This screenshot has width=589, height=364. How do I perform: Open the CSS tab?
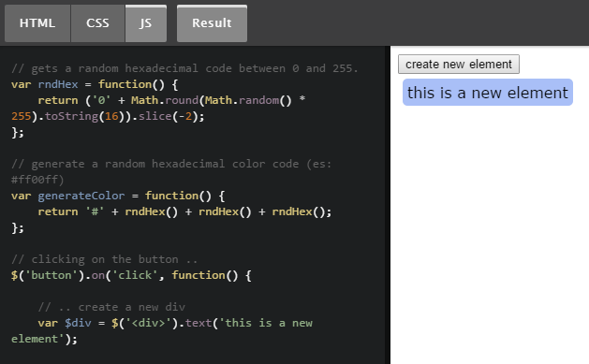pos(97,23)
